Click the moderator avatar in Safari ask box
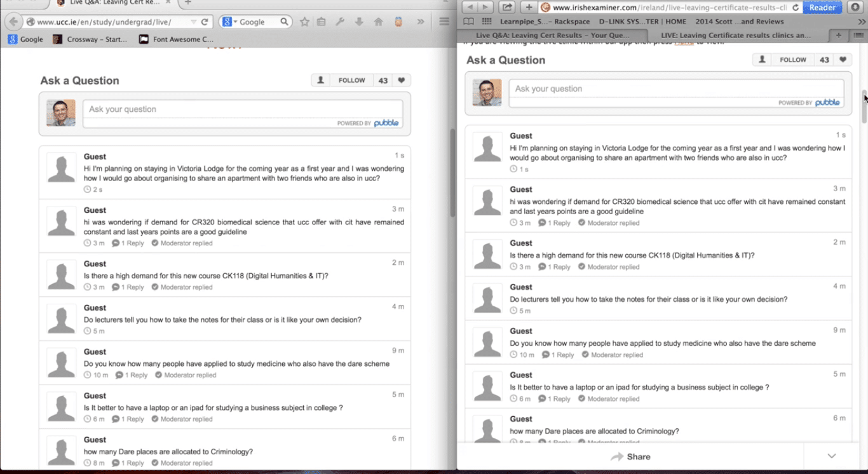Image resolution: width=868 pixels, height=474 pixels. pyautogui.click(x=487, y=93)
